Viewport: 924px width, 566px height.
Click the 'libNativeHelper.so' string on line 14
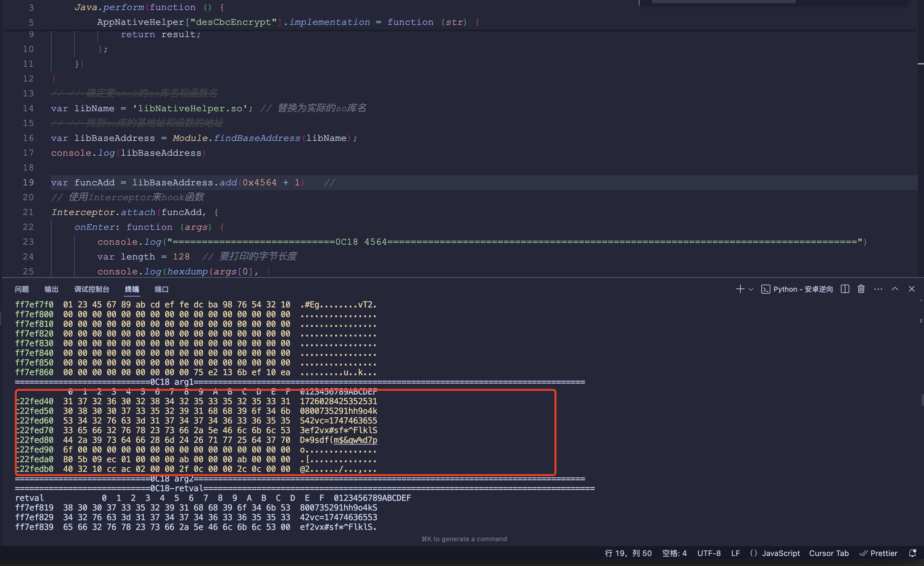click(190, 108)
